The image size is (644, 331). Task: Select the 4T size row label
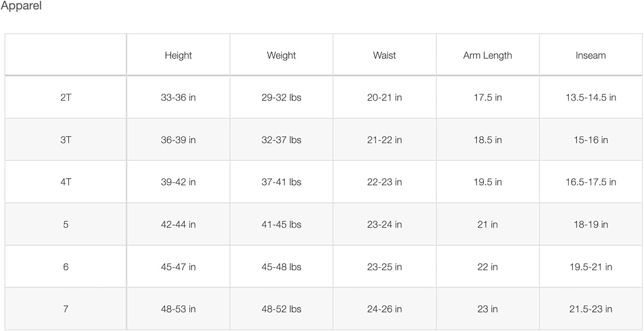(x=66, y=182)
